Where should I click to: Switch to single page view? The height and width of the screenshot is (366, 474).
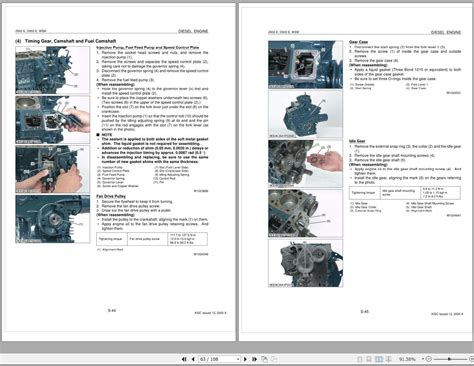[x=360, y=359]
